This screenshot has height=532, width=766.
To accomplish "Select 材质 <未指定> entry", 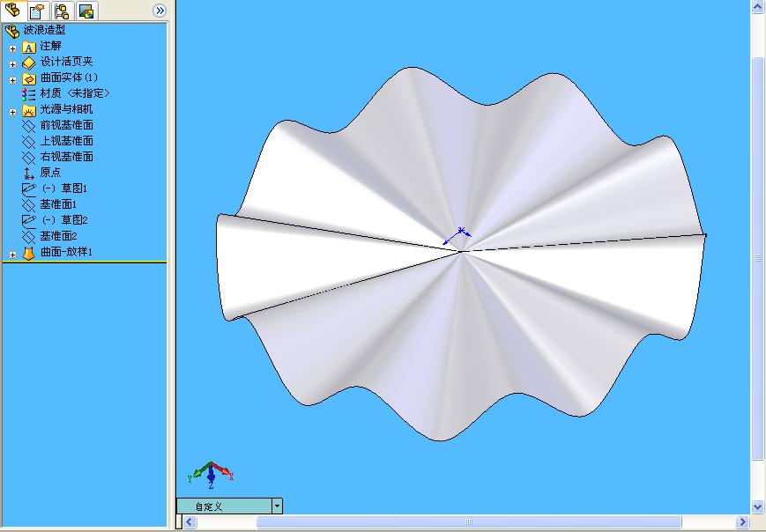I will pyautogui.click(x=75, y=93).
